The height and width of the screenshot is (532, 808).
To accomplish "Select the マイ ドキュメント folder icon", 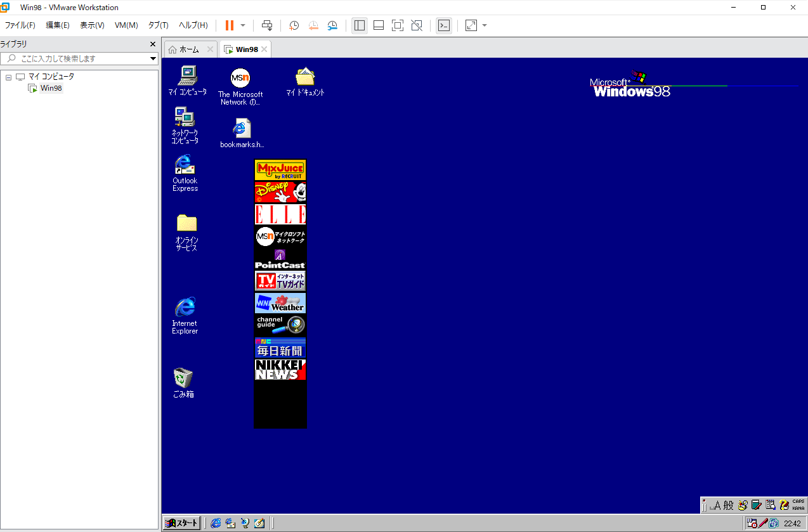I will tap(305, 82).
